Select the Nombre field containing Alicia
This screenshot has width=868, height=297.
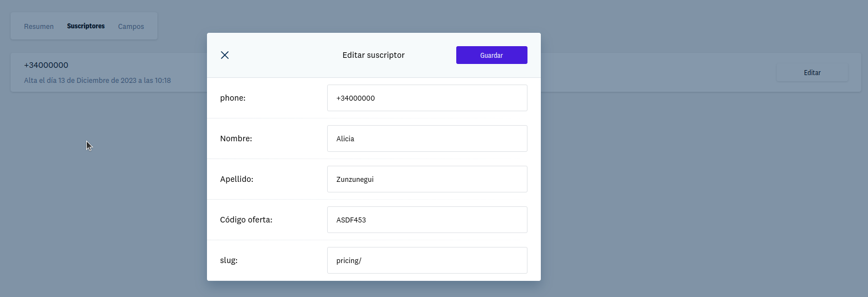(427, 138)
